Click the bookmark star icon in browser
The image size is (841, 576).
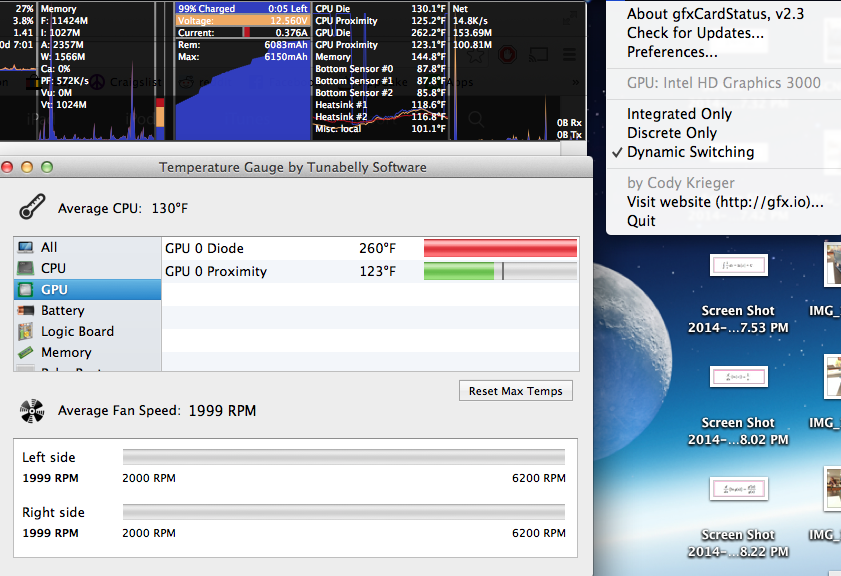point(476,55)
